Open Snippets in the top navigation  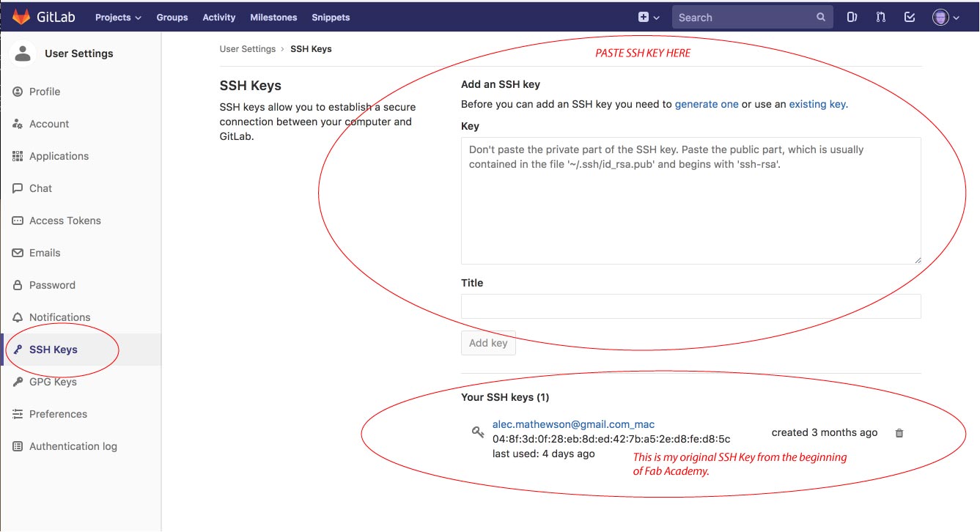tap(331, 18)
